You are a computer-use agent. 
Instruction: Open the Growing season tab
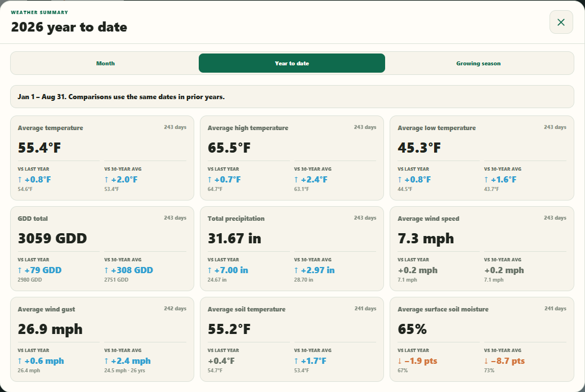click(478, 64)
